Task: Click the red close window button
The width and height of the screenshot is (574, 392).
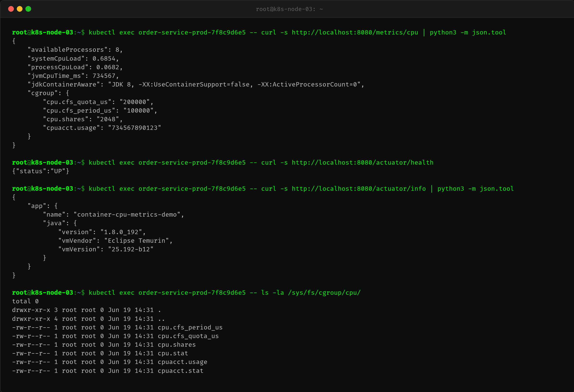Action: 11,9
